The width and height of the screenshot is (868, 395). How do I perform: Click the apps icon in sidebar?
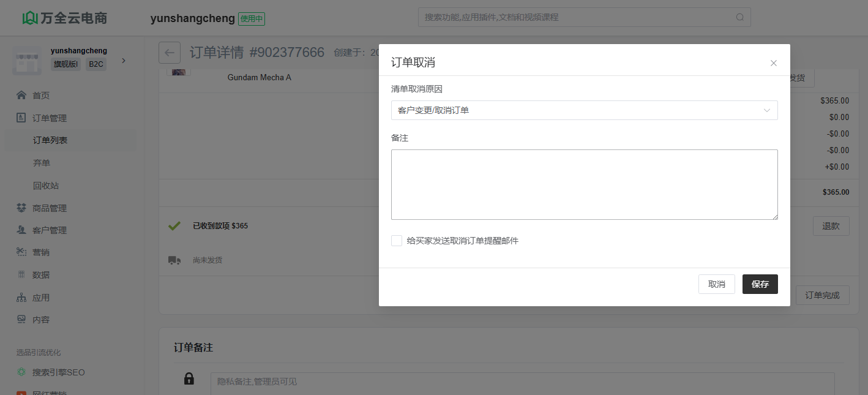pyautogui.click(x=21, y=298)
